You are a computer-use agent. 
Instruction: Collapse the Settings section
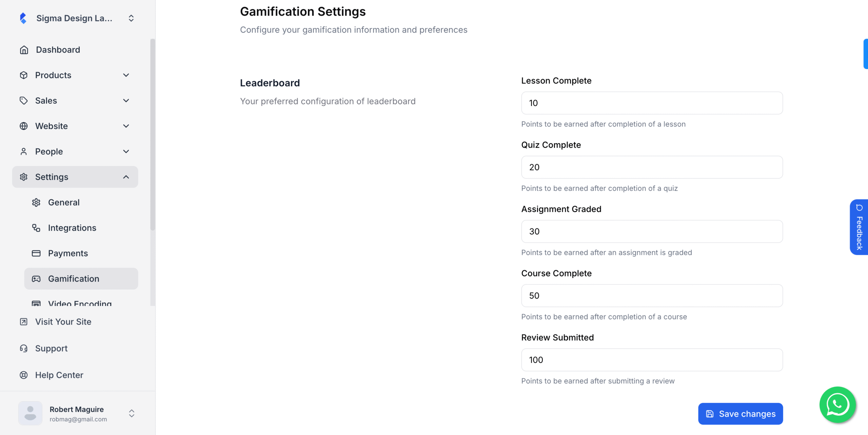point(126,177)
